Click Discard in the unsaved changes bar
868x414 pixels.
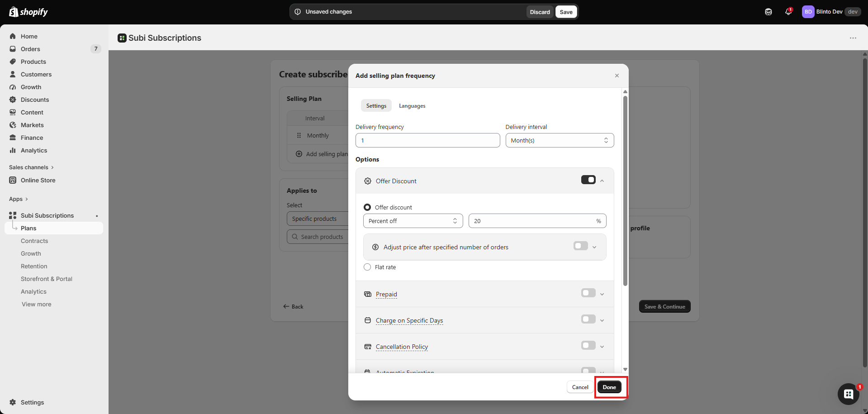tap(540, 12)
